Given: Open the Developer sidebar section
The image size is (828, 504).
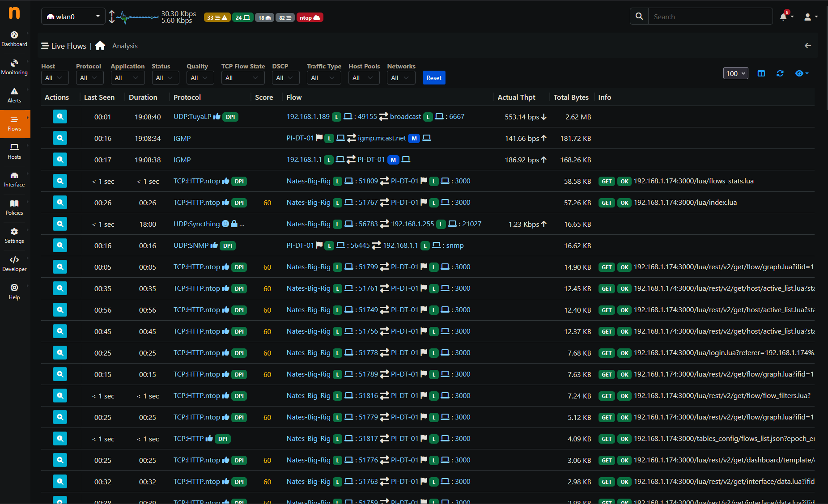Looking at the screenshot, I should coord(14,264).
